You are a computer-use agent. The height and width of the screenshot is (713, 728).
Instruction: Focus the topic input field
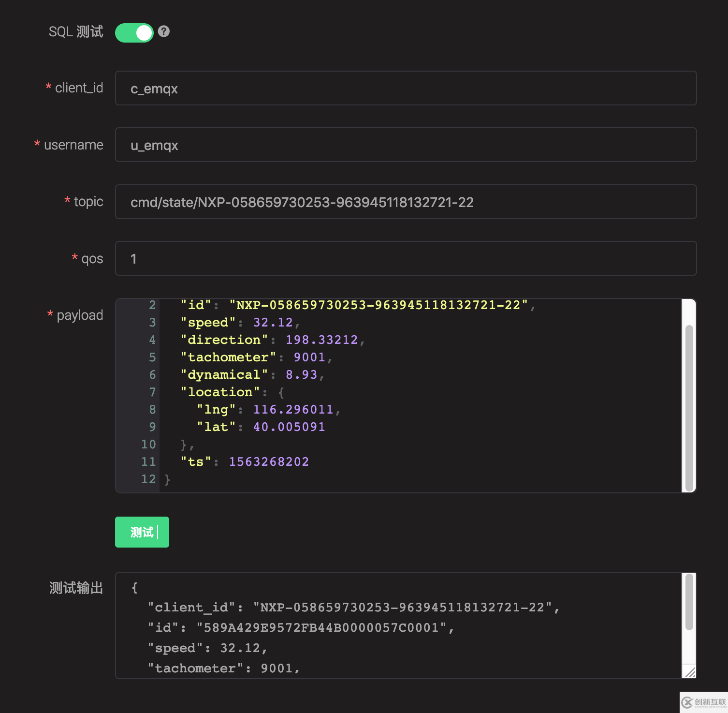tap(406, 202)
